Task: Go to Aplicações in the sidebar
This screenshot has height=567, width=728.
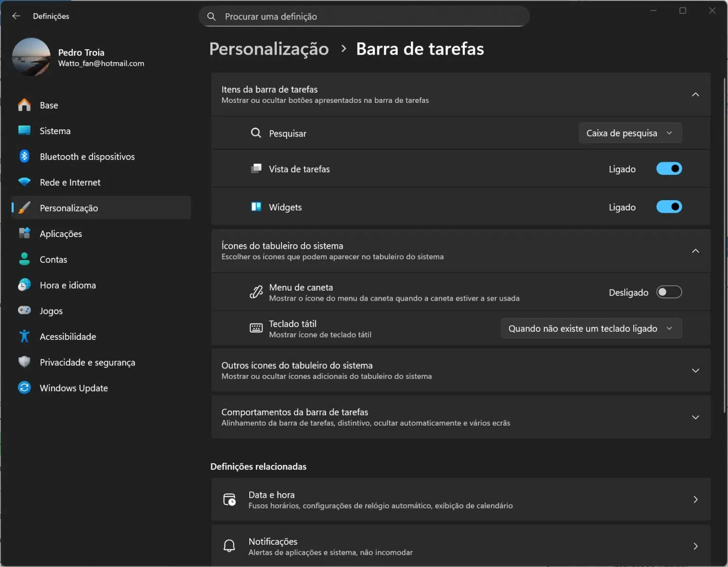Action: [61, 234]
